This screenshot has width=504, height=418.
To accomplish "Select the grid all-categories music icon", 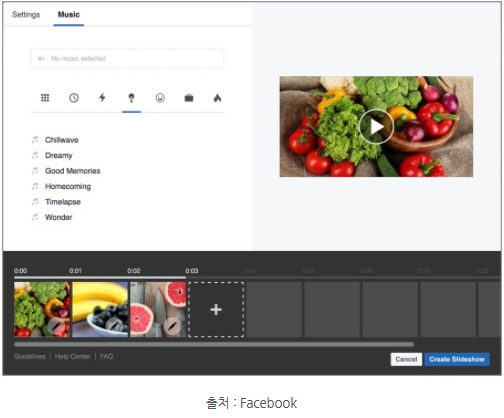I will point(45,98).
